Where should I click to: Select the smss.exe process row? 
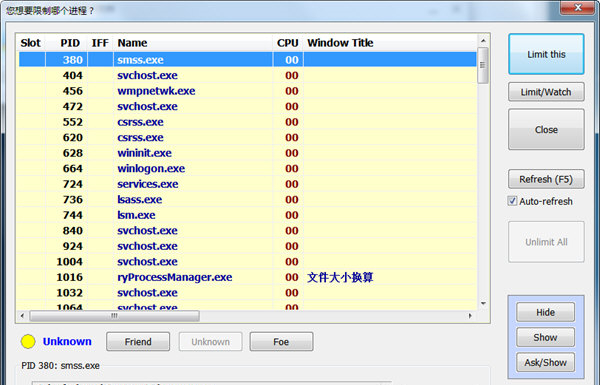point(248,60)
